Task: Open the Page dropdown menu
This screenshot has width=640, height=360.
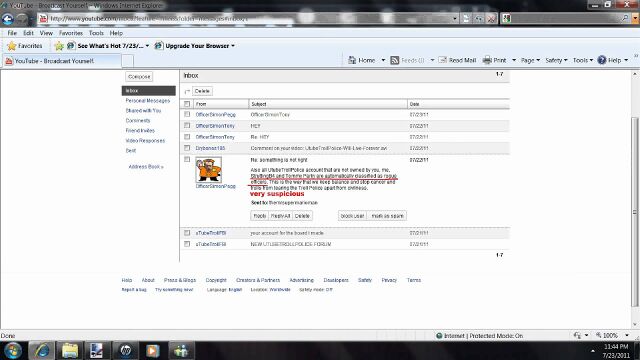Action: pos(530,60)
